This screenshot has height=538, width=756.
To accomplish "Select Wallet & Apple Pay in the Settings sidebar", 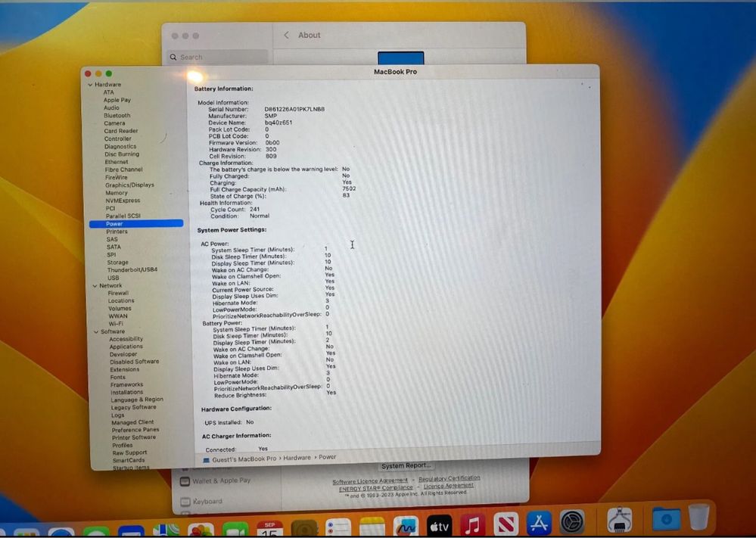I will tap(222, 480).
